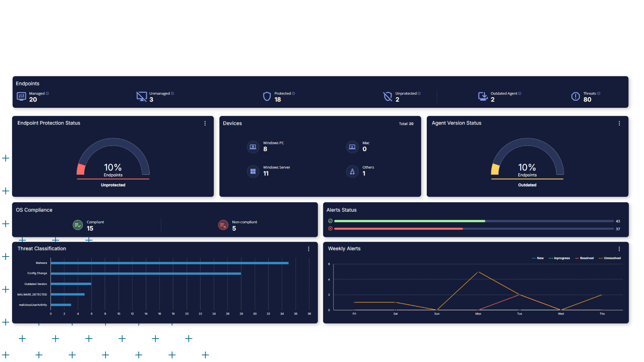
Task: Click the Managed endpoints monitor icon
Action: (x=21, y=96)
